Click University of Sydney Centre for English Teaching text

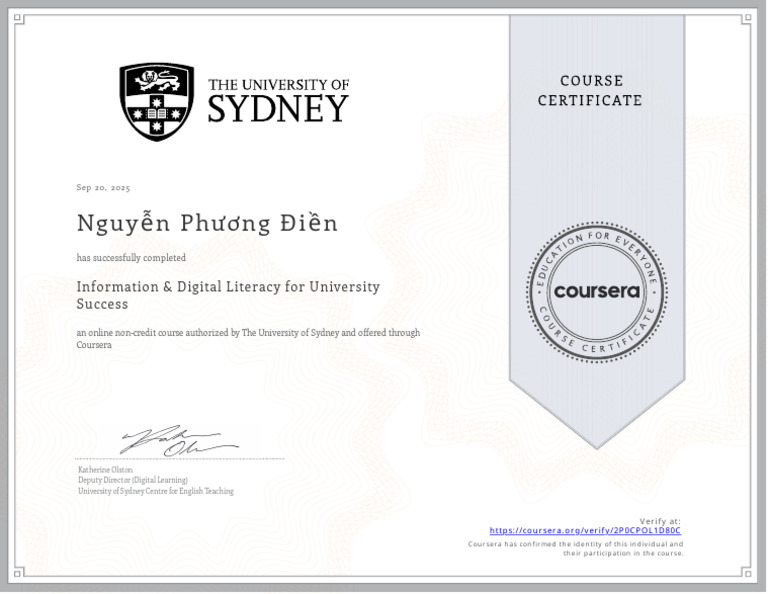click(156, 491)
